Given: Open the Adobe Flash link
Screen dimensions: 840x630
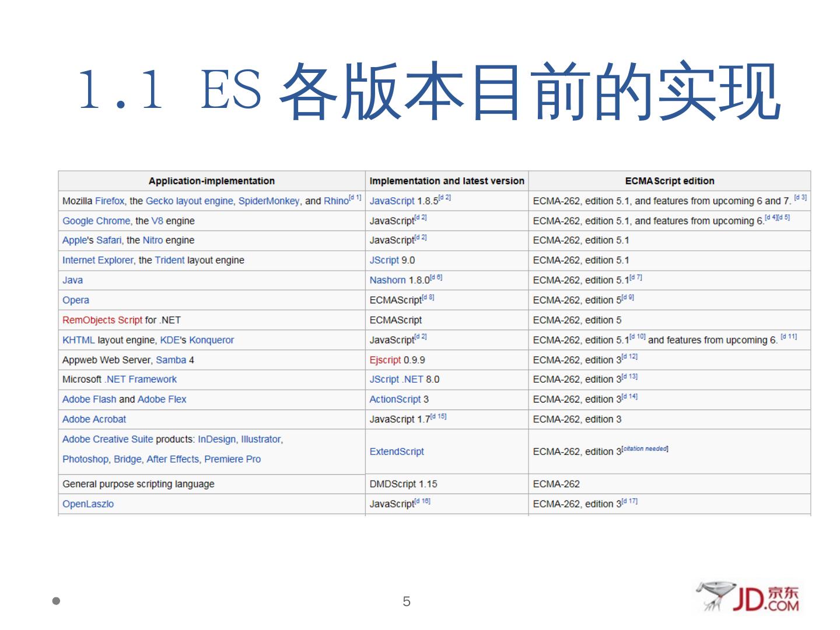Looking at the screenshot, I should pyautogui.click(x=89, y=400).
